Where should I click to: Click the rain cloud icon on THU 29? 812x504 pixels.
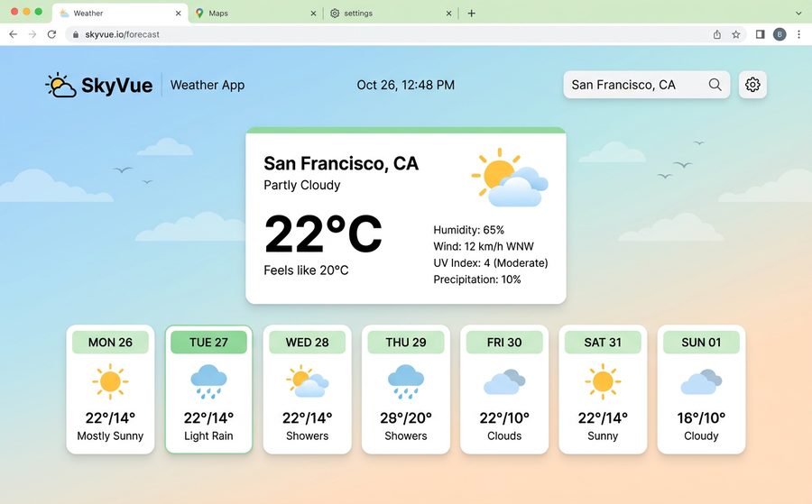pos(406,382)
